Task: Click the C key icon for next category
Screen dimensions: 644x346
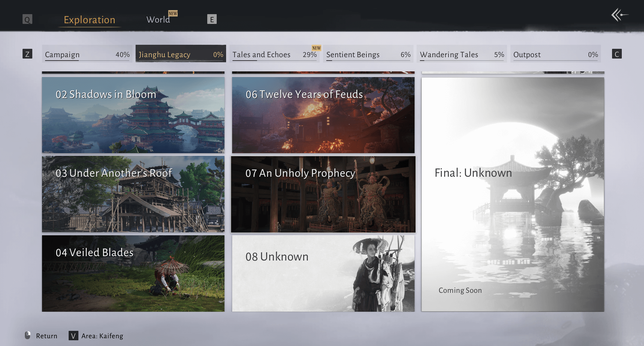Action: pos(616,54)
